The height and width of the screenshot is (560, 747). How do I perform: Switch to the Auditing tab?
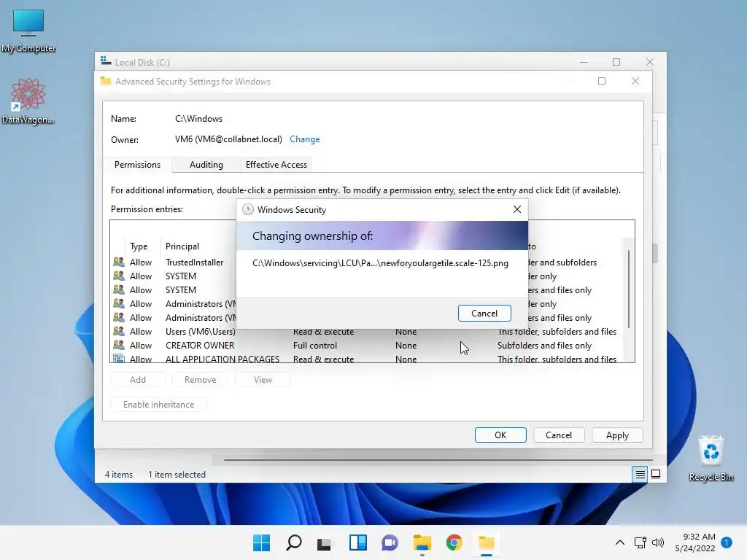[x=206, y=165]
